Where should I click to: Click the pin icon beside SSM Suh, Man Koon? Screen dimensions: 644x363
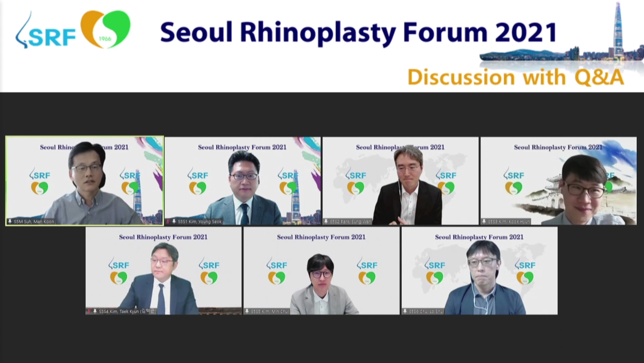tap(10, 221)
